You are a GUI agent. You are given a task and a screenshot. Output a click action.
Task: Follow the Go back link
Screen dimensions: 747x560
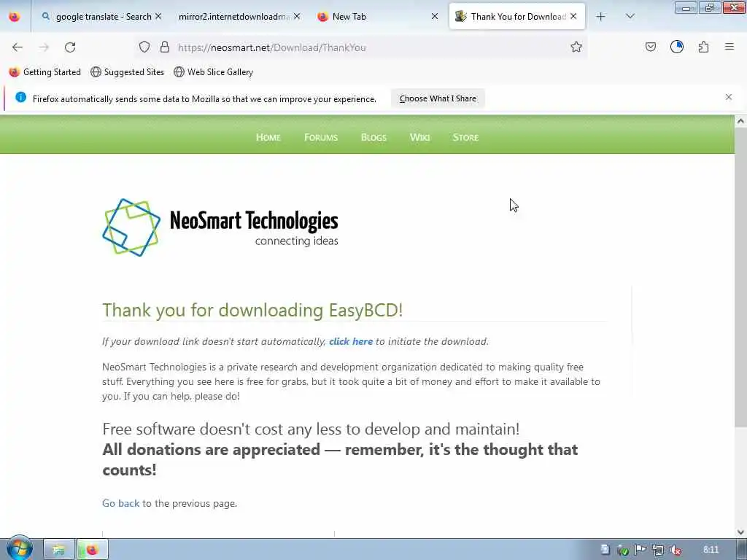tap(121, 503)
